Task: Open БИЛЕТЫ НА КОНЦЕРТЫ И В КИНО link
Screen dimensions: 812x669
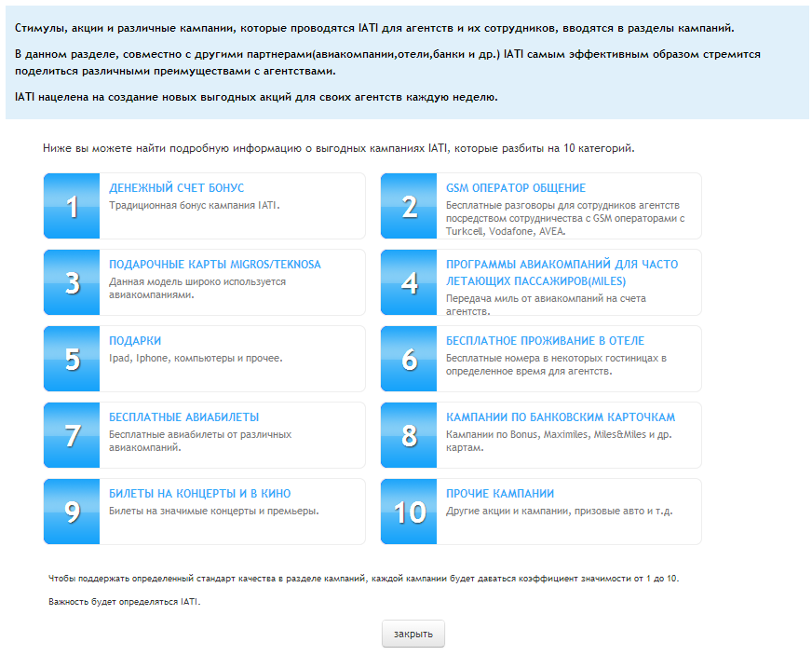Action: pos(200,494)
